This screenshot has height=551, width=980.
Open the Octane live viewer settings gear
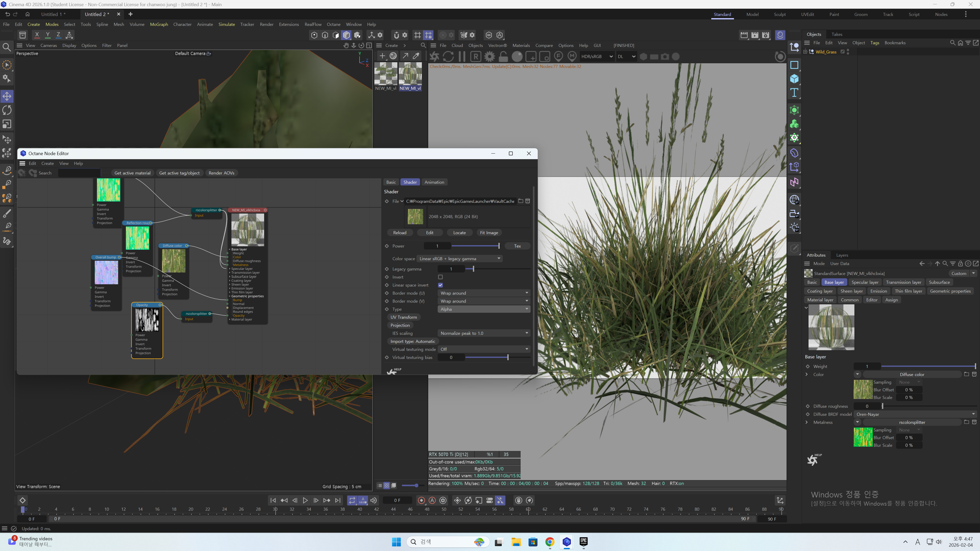489,56
